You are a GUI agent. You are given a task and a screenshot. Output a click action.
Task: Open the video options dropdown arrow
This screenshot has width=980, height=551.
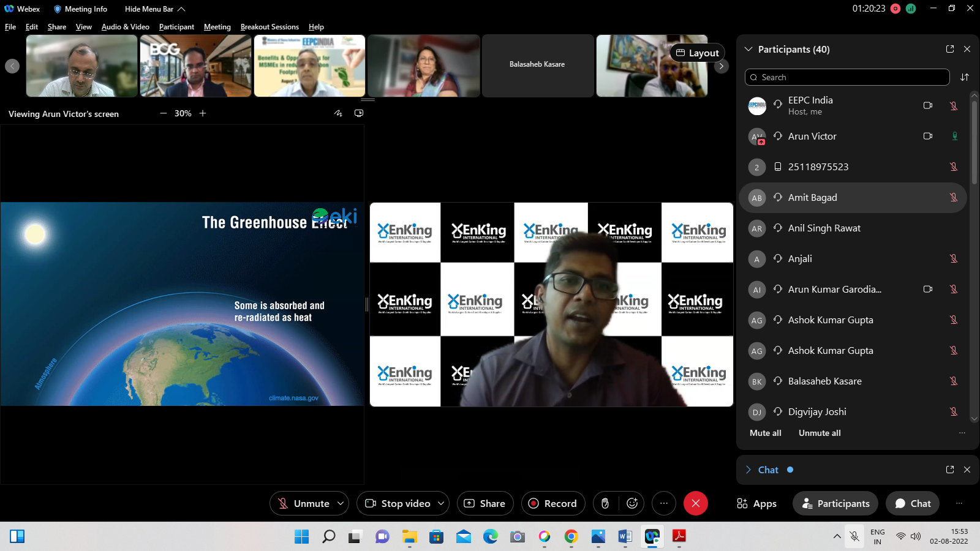pos(441,503)
